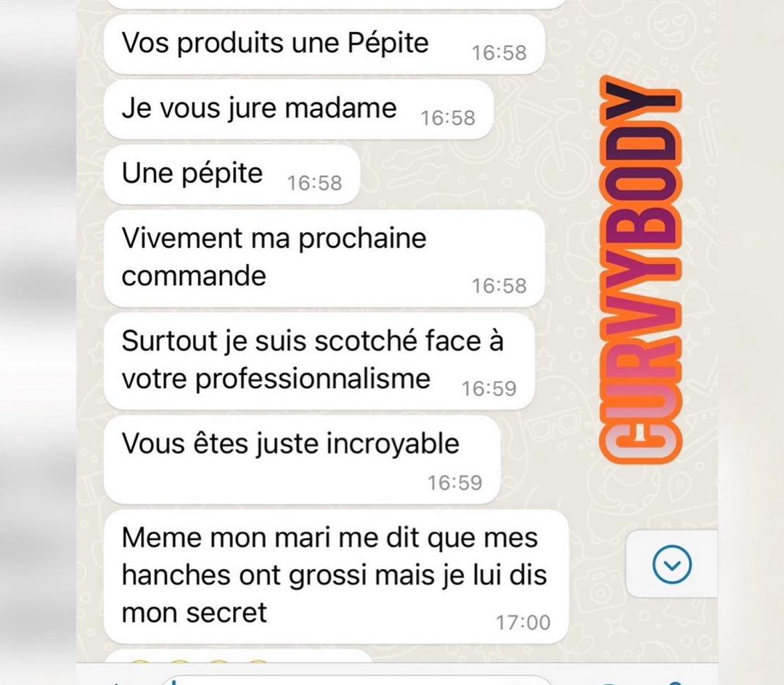Select the "Je vous jure madame" message bubble
The width and height of the screenshot is (784, 685).
coord(298,110)
